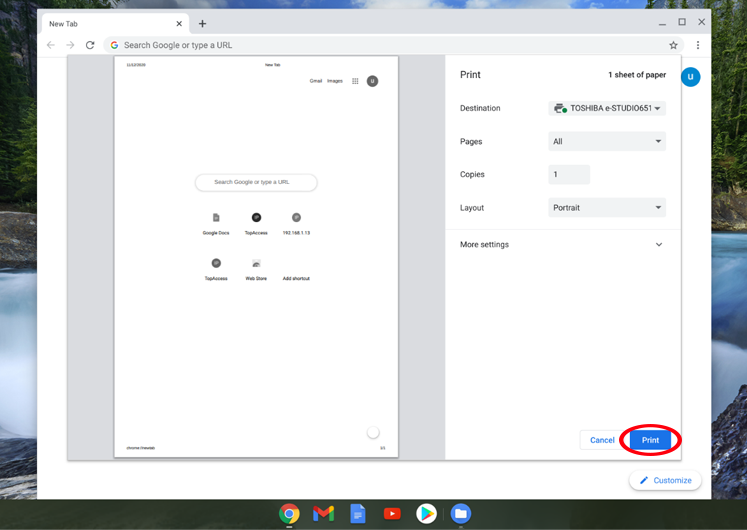The height and width of the screenshot is (530, 747).
Task: Close the New Tab tab
Action: pyautogui.click(x=179, y=23)
